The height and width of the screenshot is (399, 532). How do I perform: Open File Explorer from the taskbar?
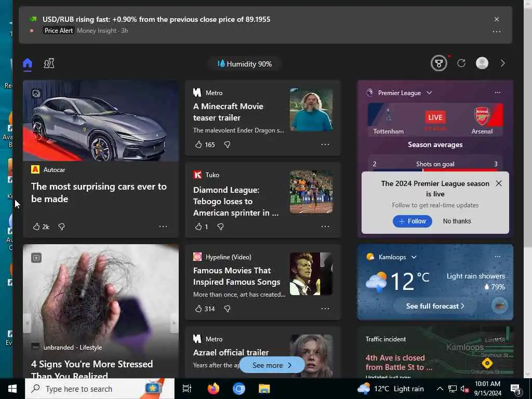264,389
